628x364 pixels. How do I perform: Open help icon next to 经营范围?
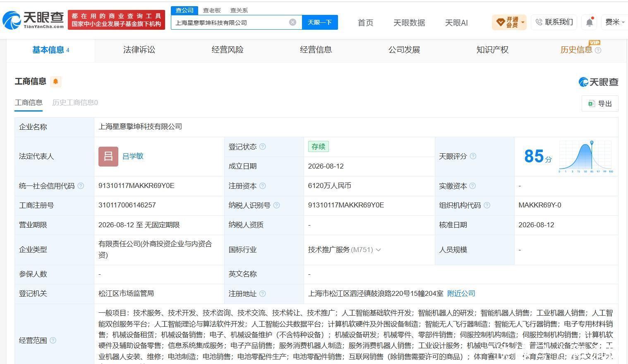(x=53, y=340)
